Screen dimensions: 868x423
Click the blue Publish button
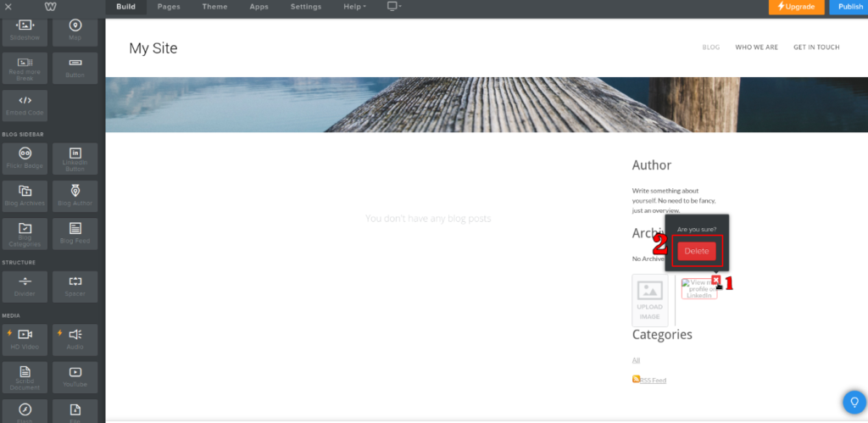click(849, 7)
